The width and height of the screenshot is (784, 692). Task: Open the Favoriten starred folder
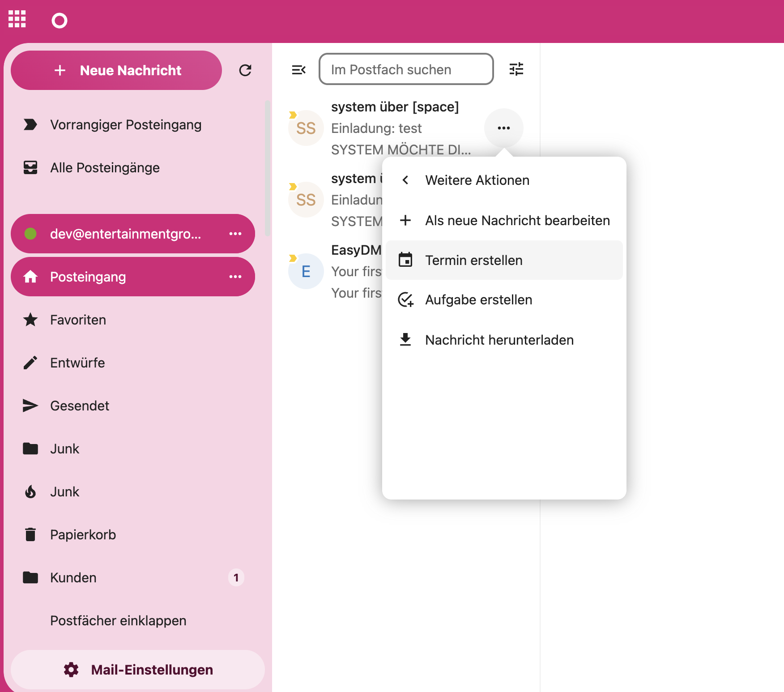point(78,320)
